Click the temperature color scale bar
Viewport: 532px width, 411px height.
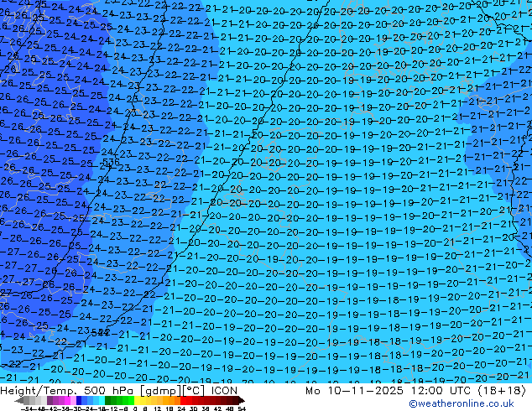pyautogui.click(x=129, y=401)
